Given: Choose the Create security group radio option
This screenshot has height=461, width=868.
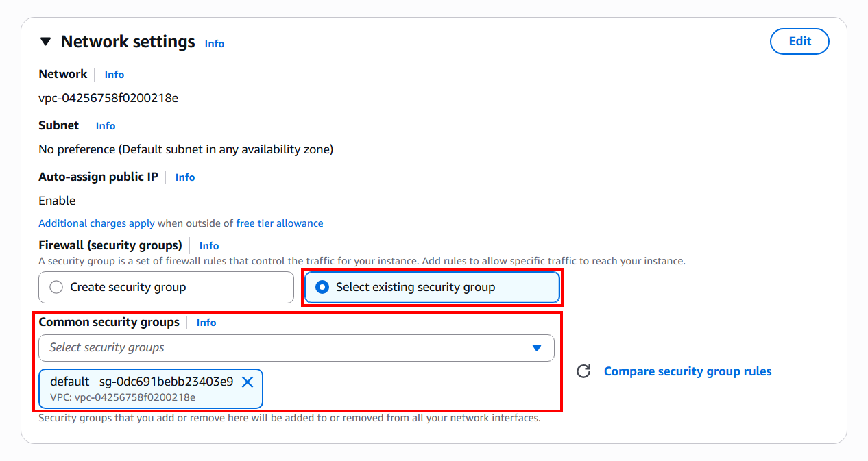Looking at the screenshot, I should [56, 288].
